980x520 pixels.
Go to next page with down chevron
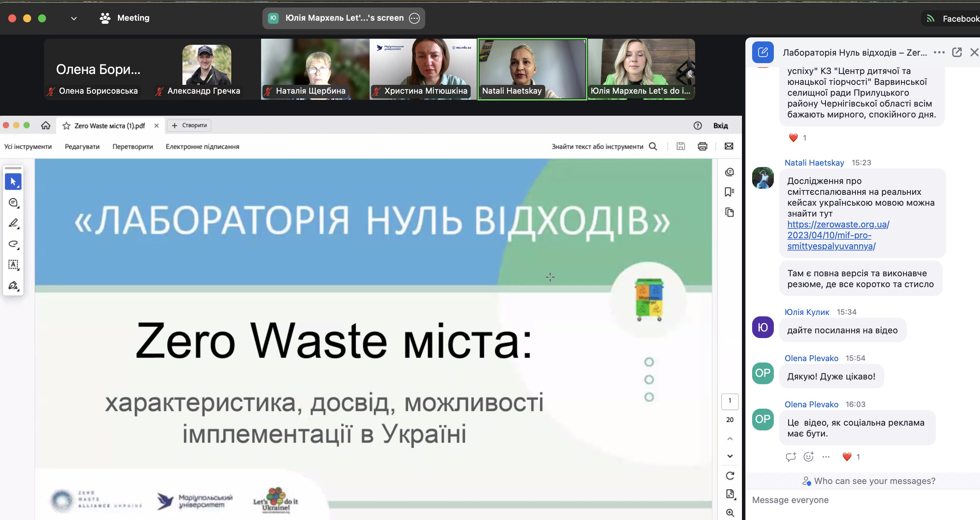[x=730, y=456]
